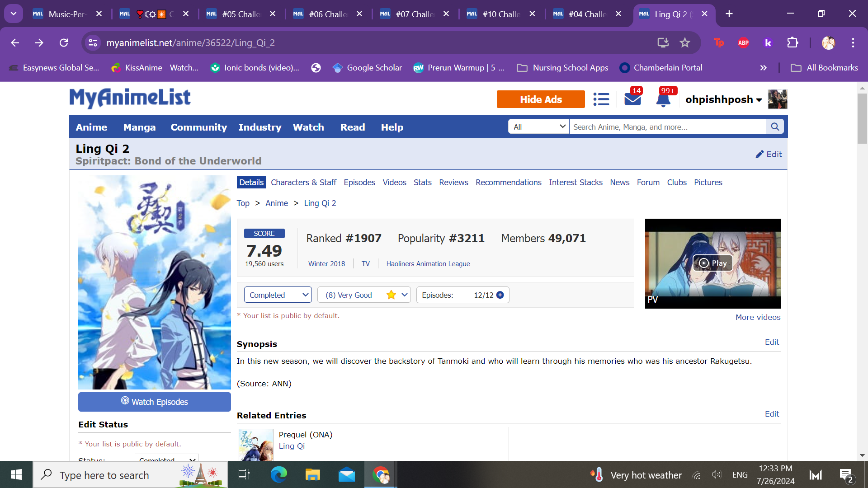
Task: Click the search magnifier button
Action: [775, 127]
